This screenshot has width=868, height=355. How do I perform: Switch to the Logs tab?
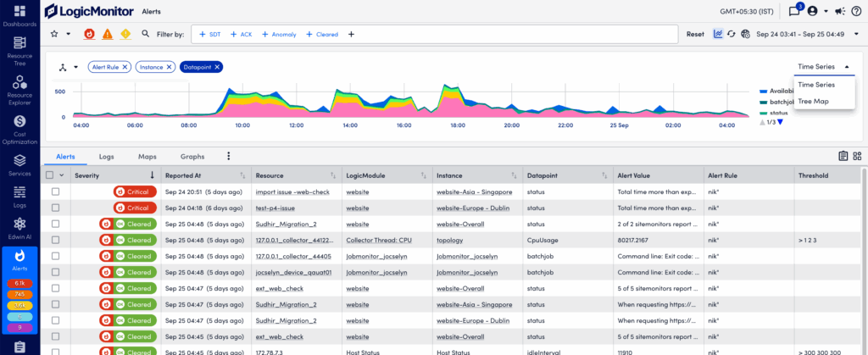pyautogui.click(x=106, y=157)
